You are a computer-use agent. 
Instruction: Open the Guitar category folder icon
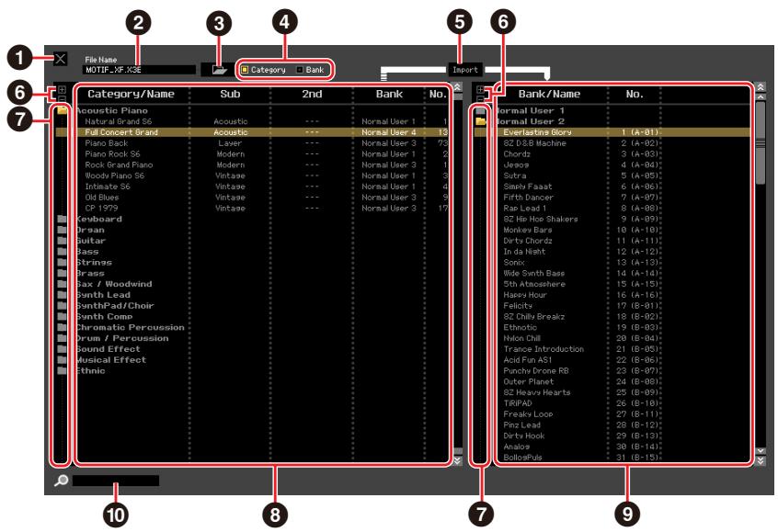click(62, 241)
